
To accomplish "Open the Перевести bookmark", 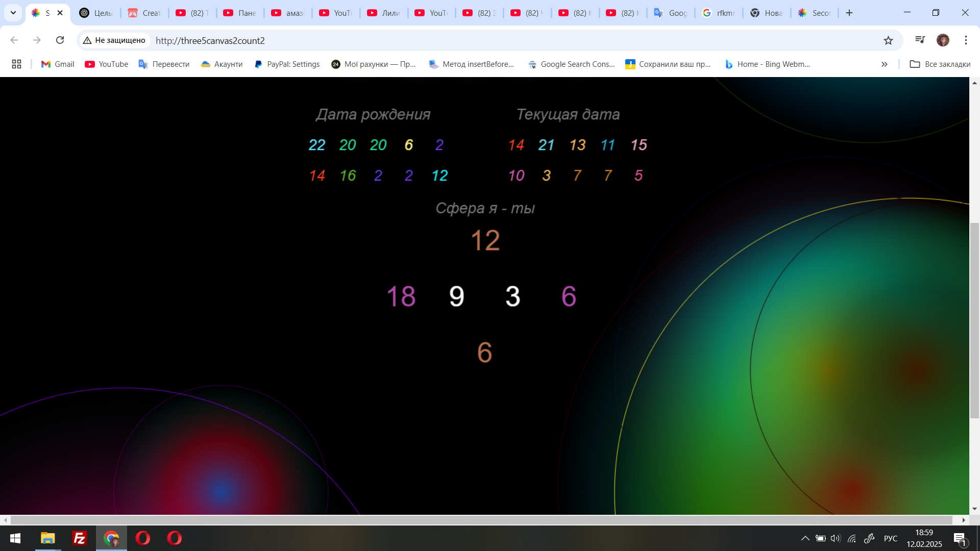I will (x=164, y=64).
